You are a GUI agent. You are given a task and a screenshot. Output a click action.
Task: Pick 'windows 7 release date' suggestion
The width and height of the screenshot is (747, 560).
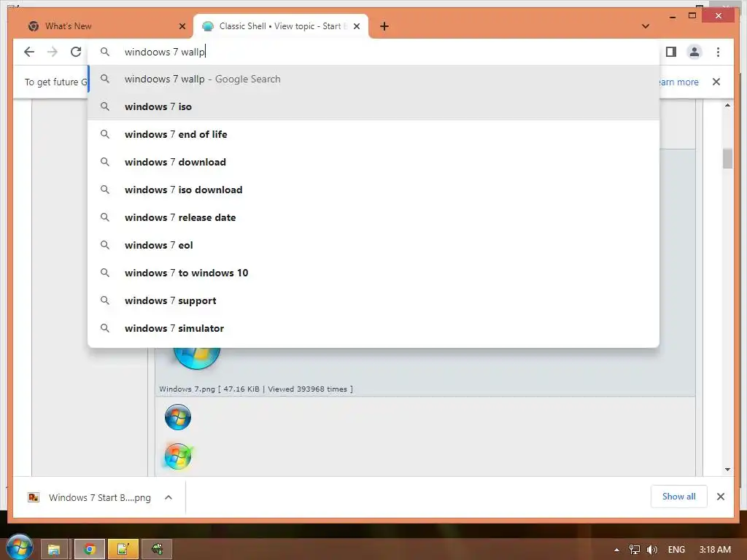pyautogui.click(x=373, y=217)
